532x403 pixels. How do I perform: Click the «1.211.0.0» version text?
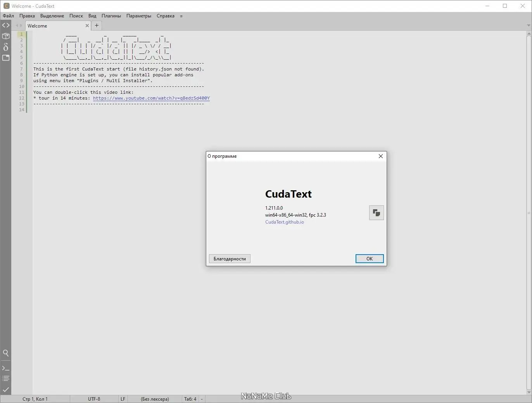pyautogui.click(x=274, y=208)
